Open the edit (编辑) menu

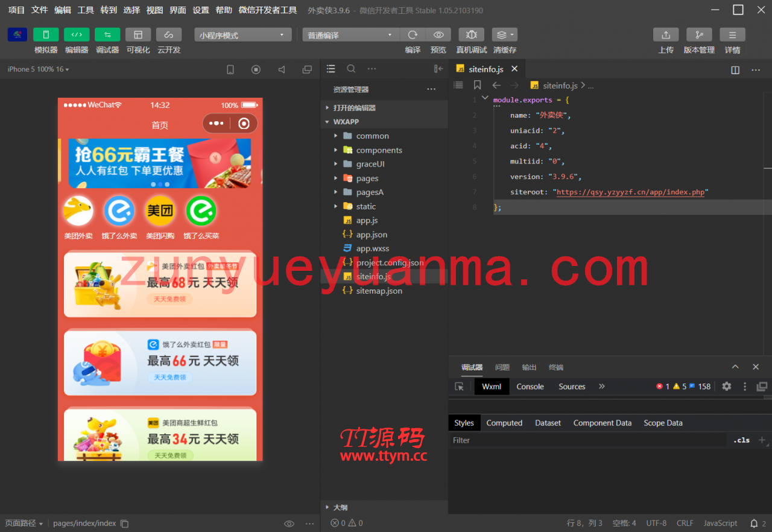click(x=62, y=10)
